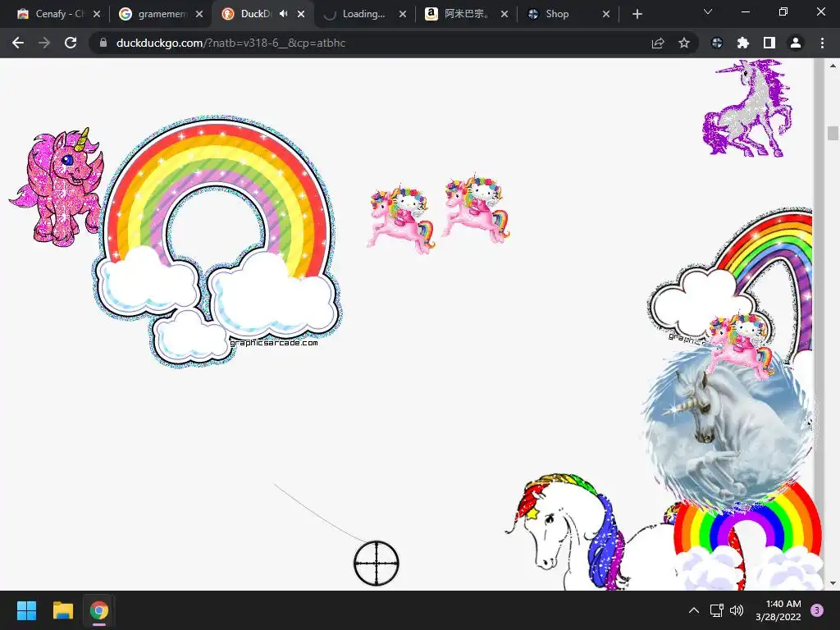Viewport: 840px width, 630px height.
Task: Close the DuckDuckGo tab
Action: tap(301, 15)
